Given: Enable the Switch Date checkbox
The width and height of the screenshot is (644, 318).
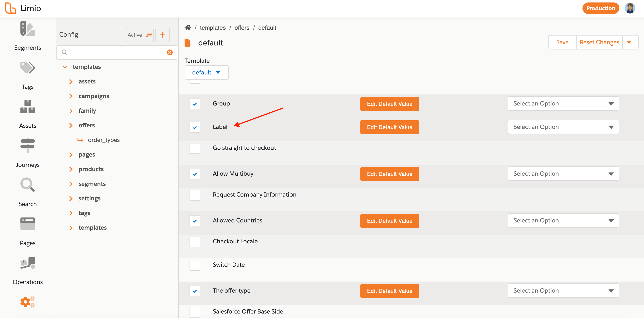Looking at the screenshot, I should click(x=195, y=265).
